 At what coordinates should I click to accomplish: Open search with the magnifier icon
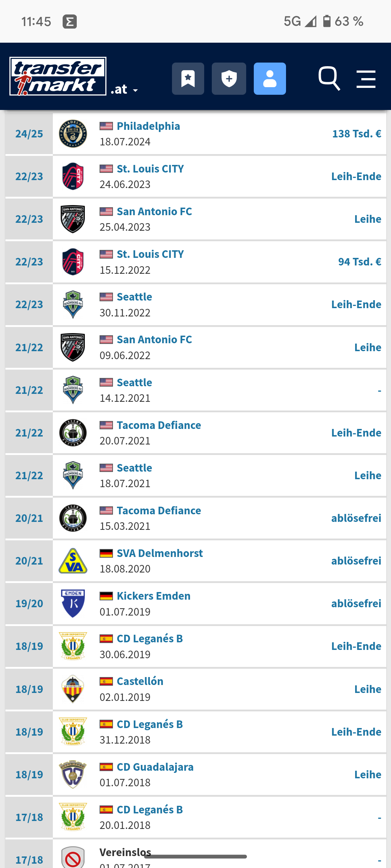click(329, 78)
